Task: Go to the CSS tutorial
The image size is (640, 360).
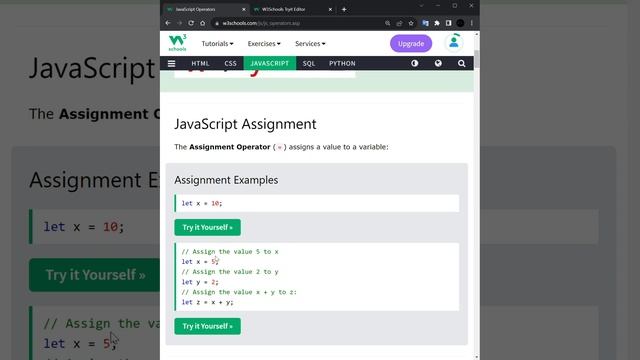Action: (x=230, y=63)
